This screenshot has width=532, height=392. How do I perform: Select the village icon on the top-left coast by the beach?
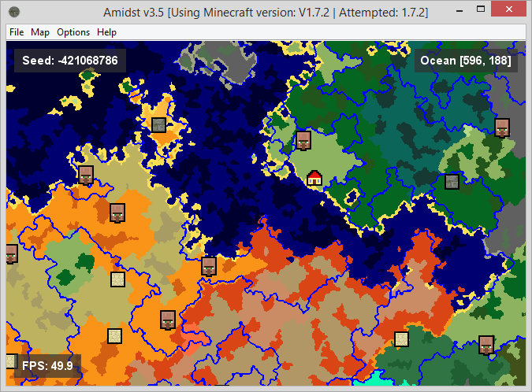pos(86,176)
